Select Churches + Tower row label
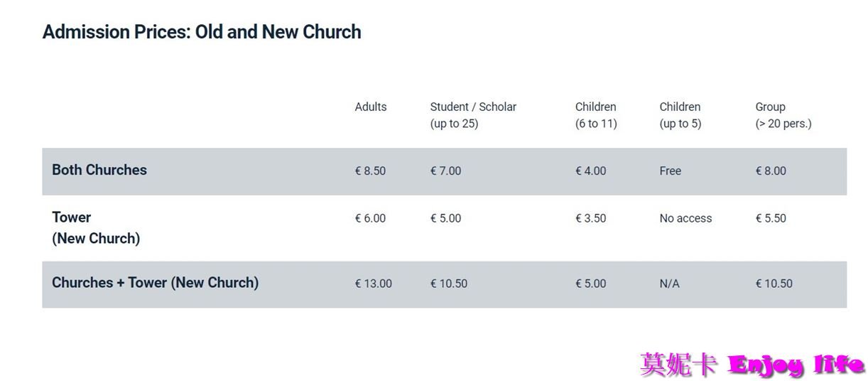This screenshot has width=868, height=381. pyautogui.click(x=155, y=282)
